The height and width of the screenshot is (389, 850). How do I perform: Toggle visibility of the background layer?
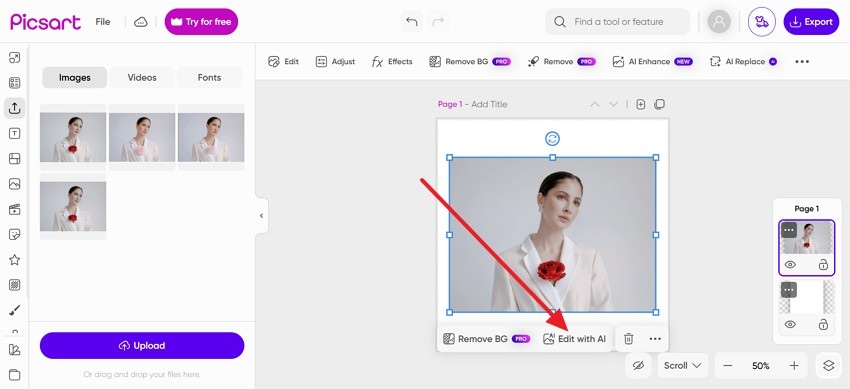790,325
